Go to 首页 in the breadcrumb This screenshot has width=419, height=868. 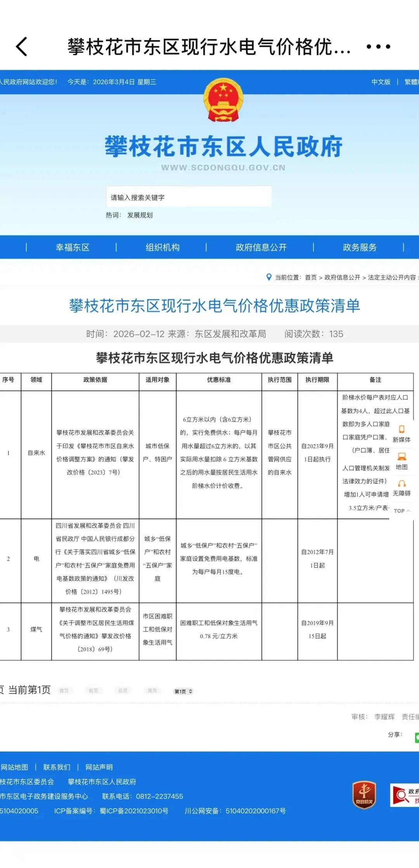pyautogui.click(x=311, y=278)
